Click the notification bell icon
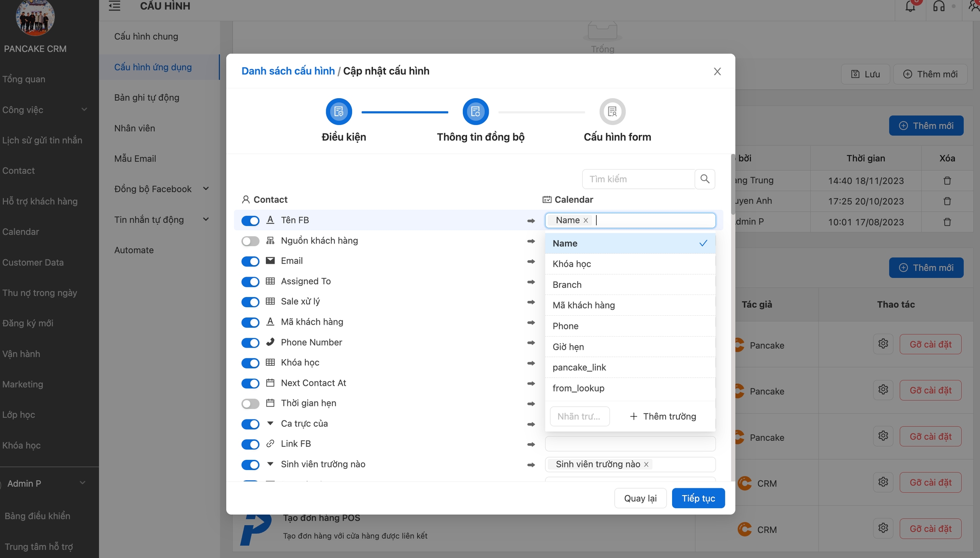 pyautogui.click(x=910, y=6)
